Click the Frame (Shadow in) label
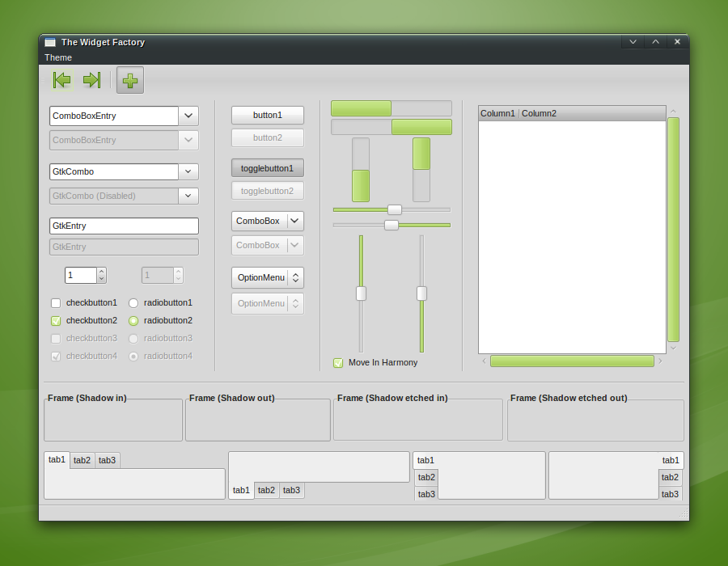Screen dimensions: 728x566 click(x=87, y=398)
